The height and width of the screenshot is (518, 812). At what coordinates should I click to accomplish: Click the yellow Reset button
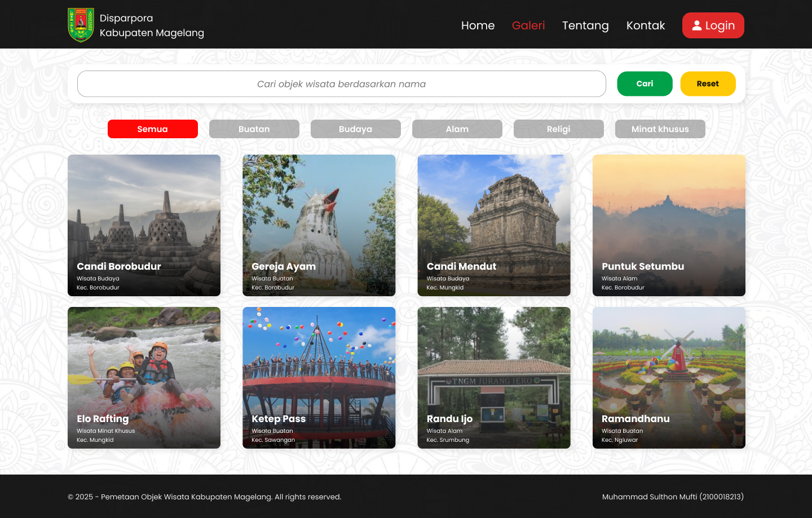(x=708, y=84)
